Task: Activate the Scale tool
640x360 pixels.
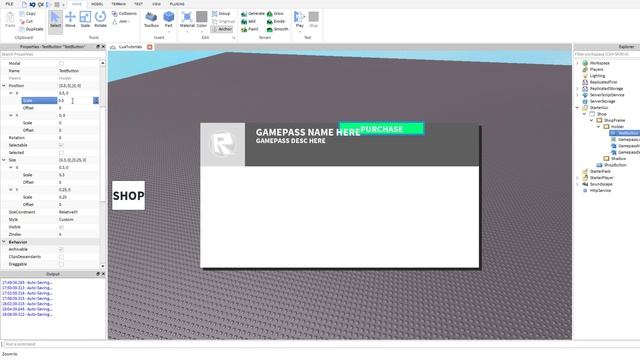Action: [x=85, y=19]
